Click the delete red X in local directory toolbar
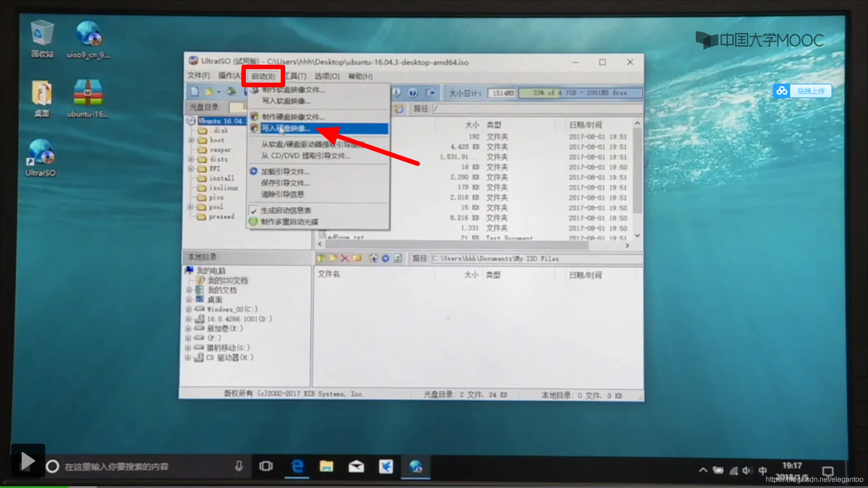This screenshot has height=488, width=868. (x=345, y=258)
